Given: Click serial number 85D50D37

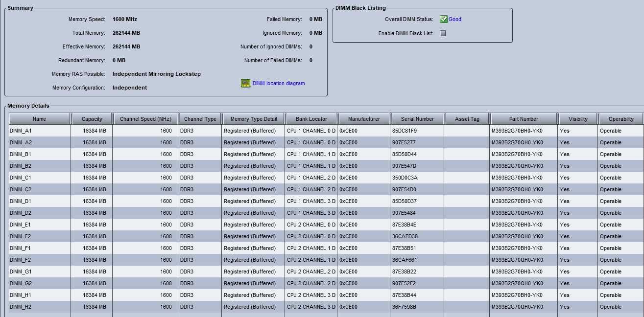Looking at the screenshot, I should tap(405, 201).
